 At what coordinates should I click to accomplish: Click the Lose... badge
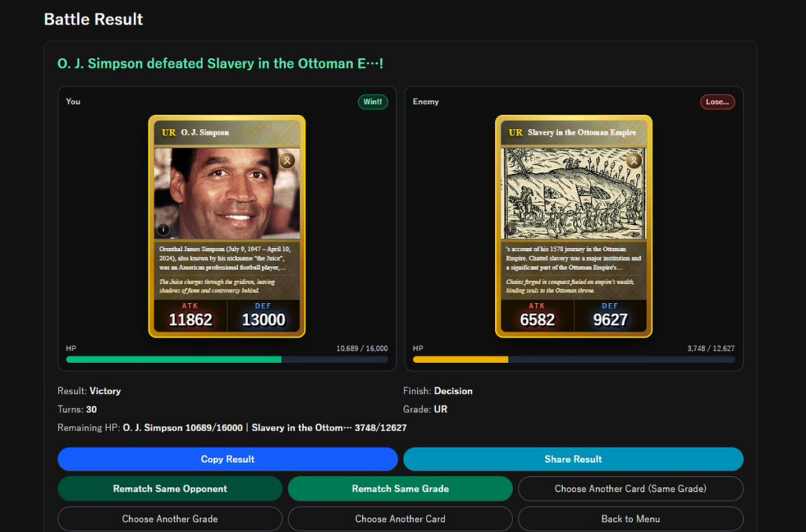pos(717,102)
